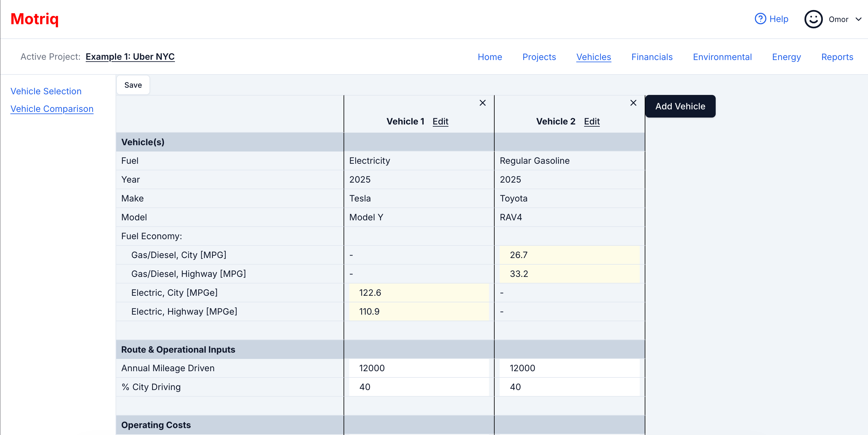Click the smiley user avatar icon

(x=813, y=19)
